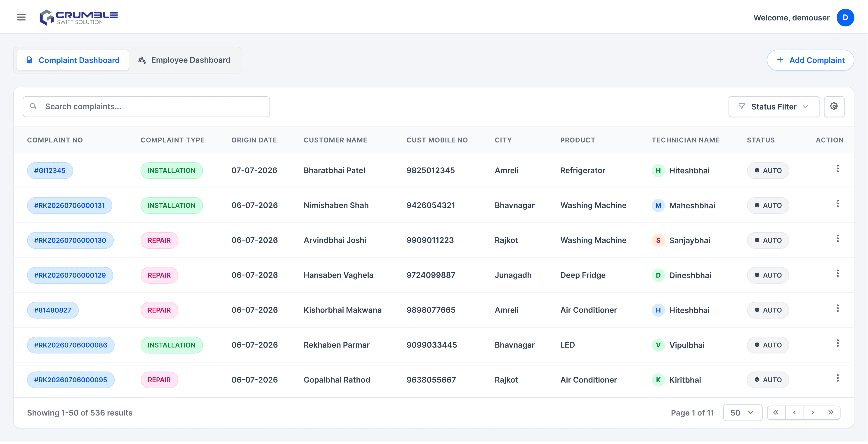Focus the Search complaints input field
This screenshot has height=444, width=868.
(146, 107)
